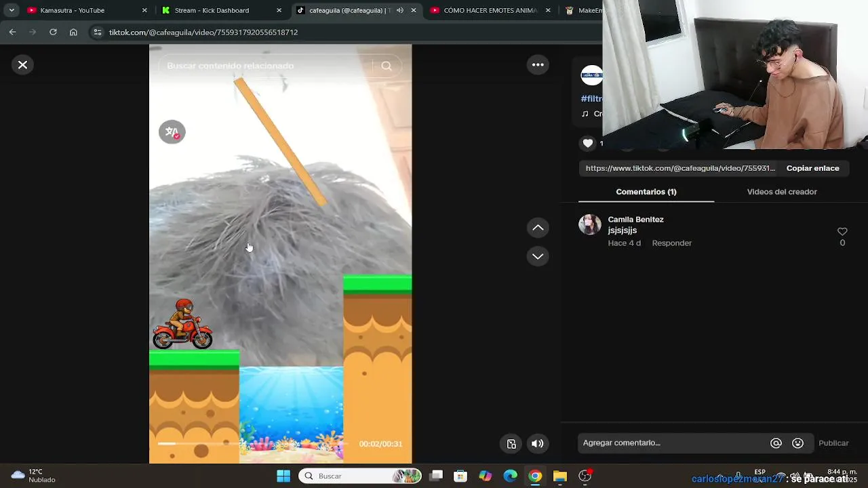Click 'Responder' under the comment
868x488 pixels.
tap(671, 243)
